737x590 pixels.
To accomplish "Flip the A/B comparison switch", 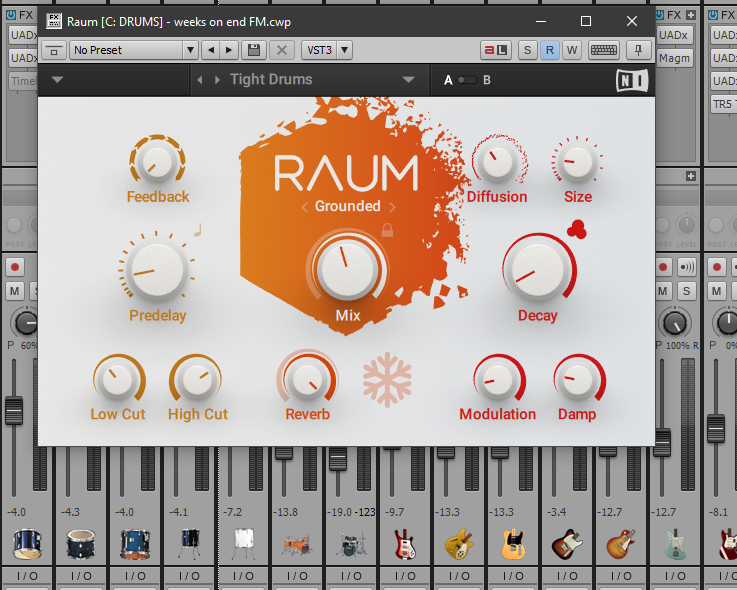I will coord(467,80).
